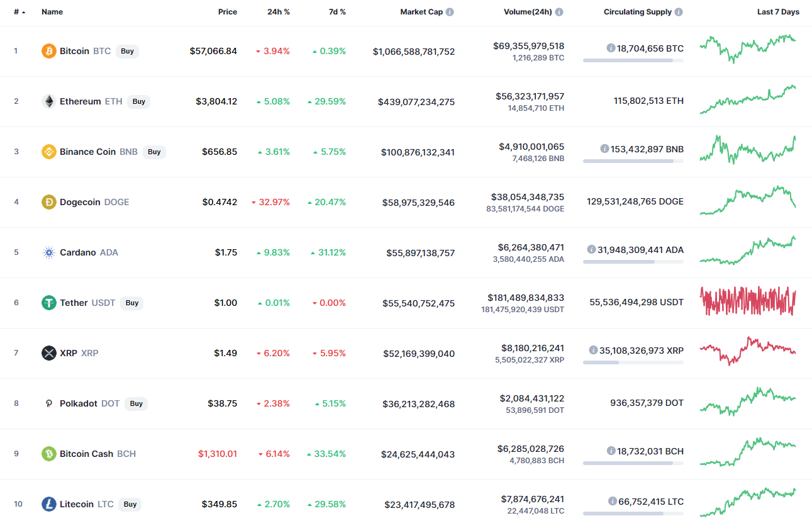Click Buy button next to Ethereum
This screenshot has width=812, height=523.
[x=138, y=101]
